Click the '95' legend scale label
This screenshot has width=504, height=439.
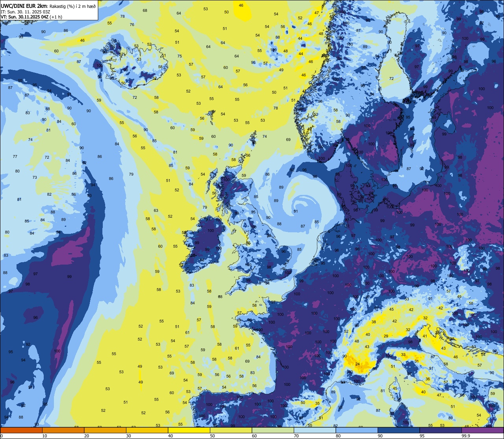[x=422, y=436]
